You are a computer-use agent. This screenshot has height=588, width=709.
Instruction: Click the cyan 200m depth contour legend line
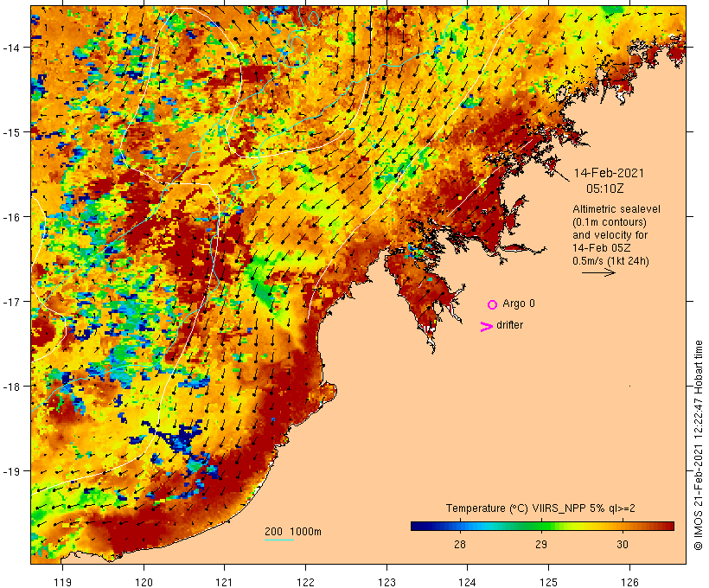(x=279, y=540)
